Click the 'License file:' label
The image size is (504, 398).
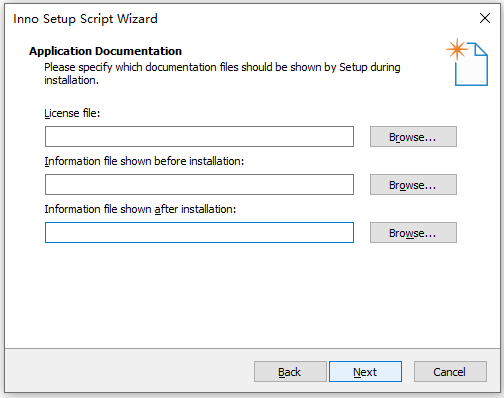[x=72, y=113]
